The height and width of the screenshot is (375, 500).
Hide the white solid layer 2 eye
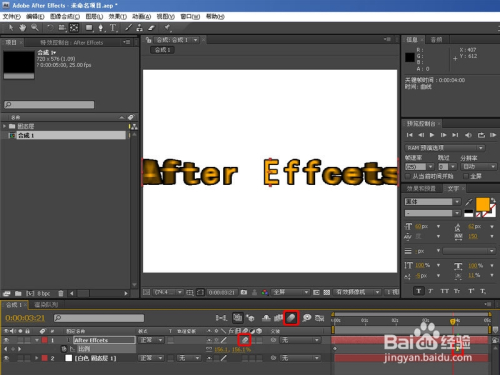6,358
